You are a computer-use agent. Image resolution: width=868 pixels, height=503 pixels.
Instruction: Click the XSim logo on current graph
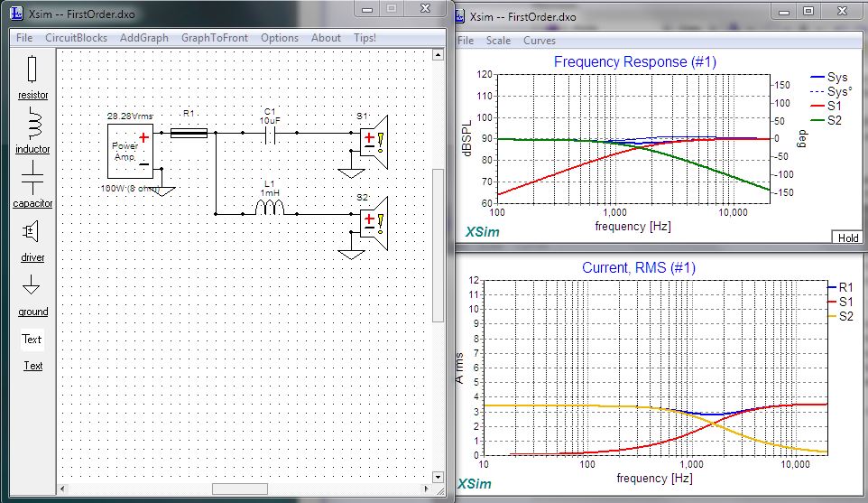coord(475,484)
